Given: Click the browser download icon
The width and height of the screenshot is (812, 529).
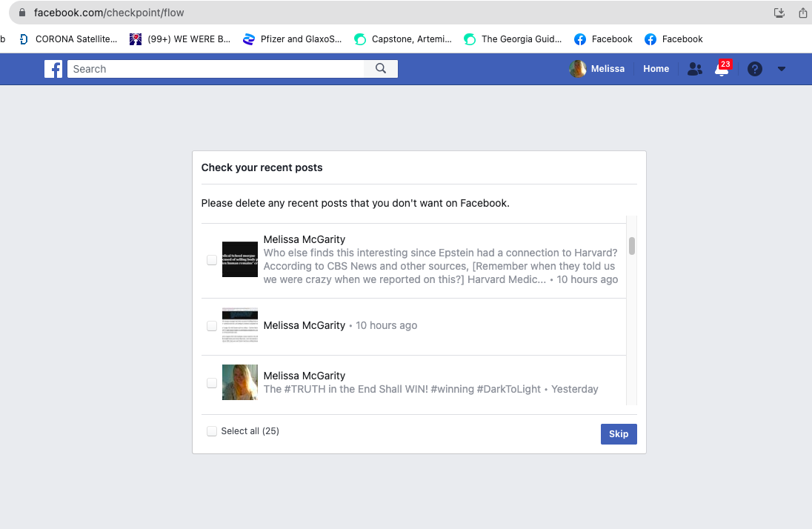Looking at the screenshot, I should coord(779,13).
